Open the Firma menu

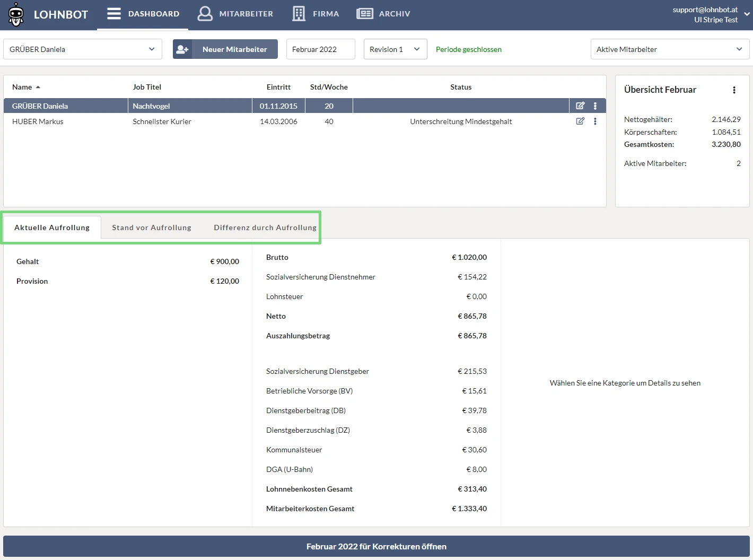pos(316,14)
